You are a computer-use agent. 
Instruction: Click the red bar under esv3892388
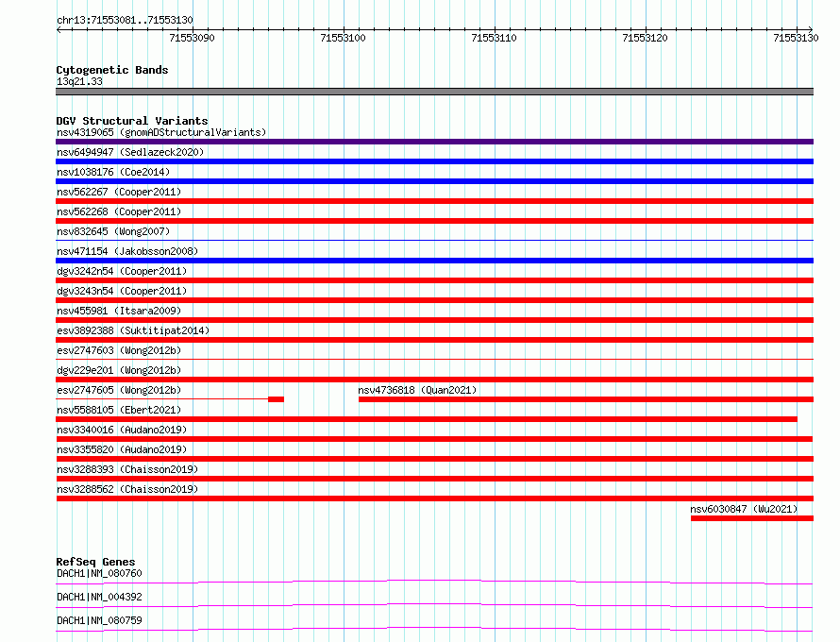[x=434, y=340]
